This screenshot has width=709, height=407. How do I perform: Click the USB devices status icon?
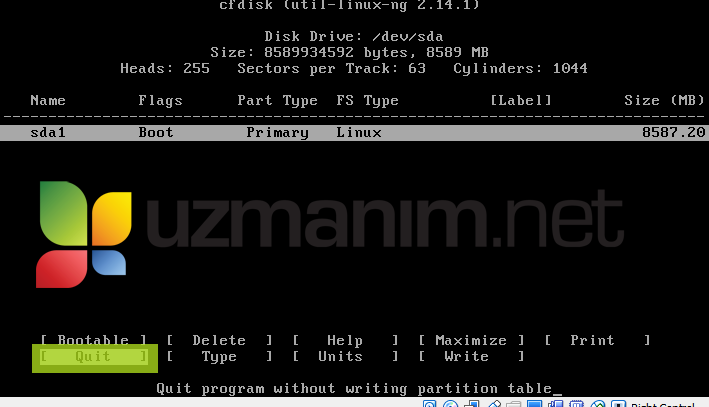[494, 404]
